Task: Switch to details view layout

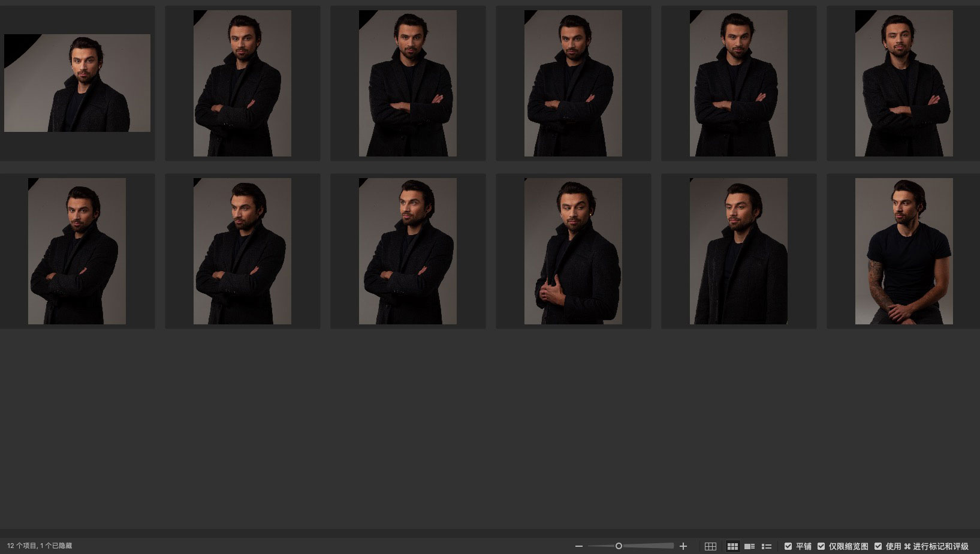Action: tap(749, 546)
